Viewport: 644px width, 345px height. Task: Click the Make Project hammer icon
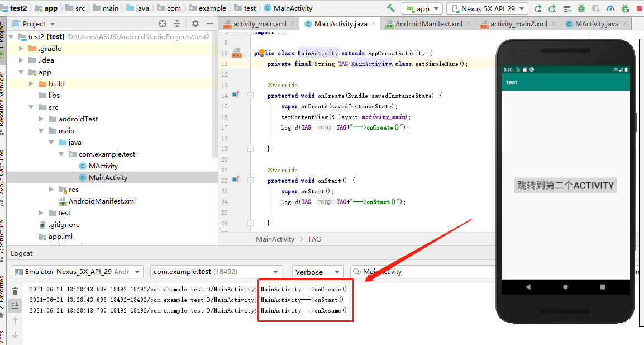click(x=390, y=8)
